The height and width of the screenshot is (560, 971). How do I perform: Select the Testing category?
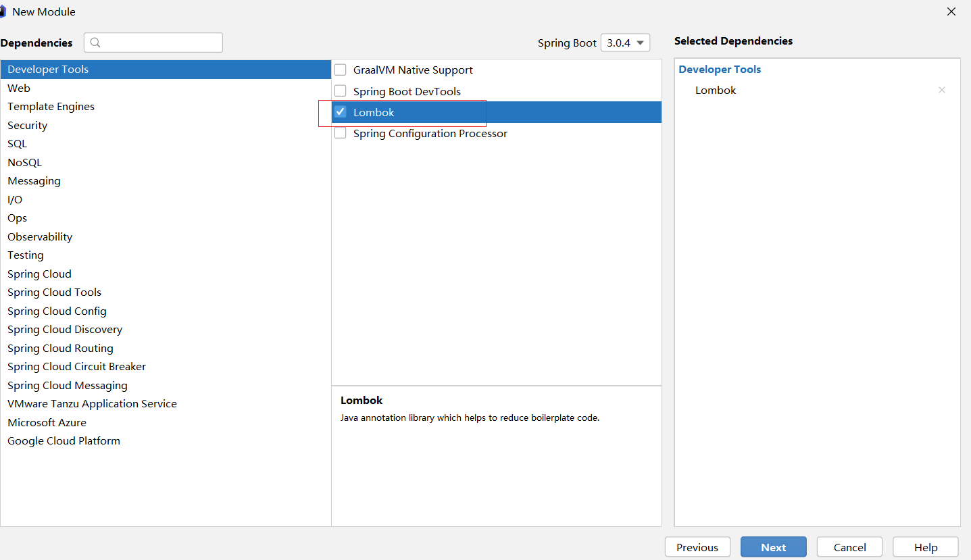point(166,255)
